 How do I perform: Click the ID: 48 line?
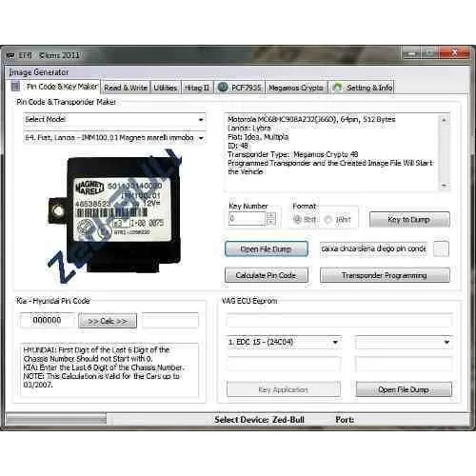tap(238, 146)
